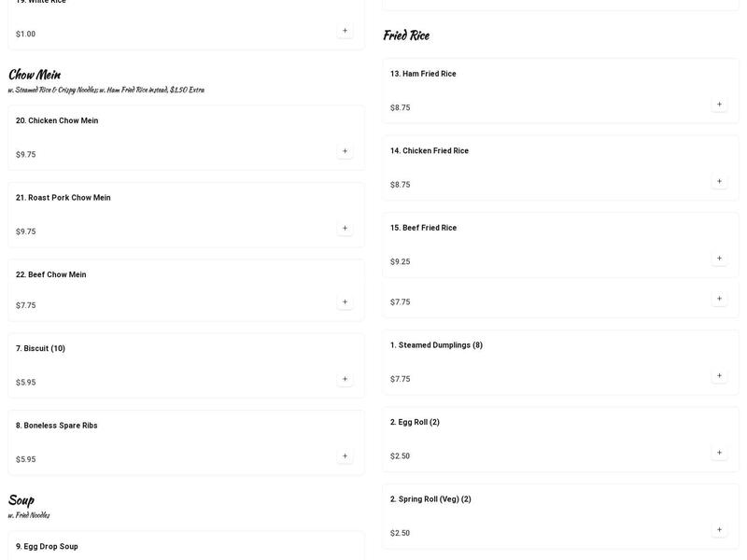Add White Rice to the order
Image resolution: width=747 pixels, height=560 pixels.
pyautogui.click(x=345, y=31)
